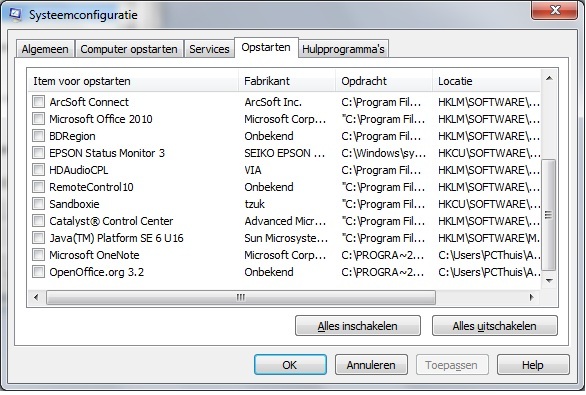Select the Java(TM) Platform SE 6 U16 name
The image size is (586, 395).
(x=116, y=238)
